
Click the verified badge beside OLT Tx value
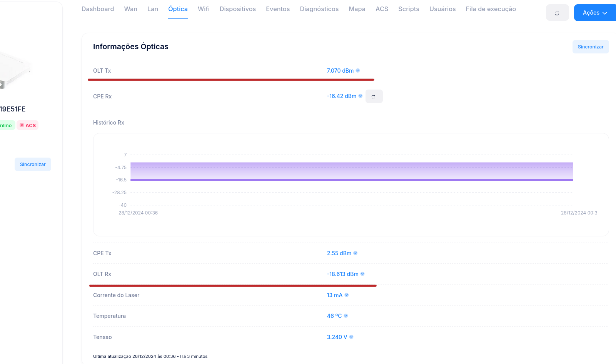(358, 71)
